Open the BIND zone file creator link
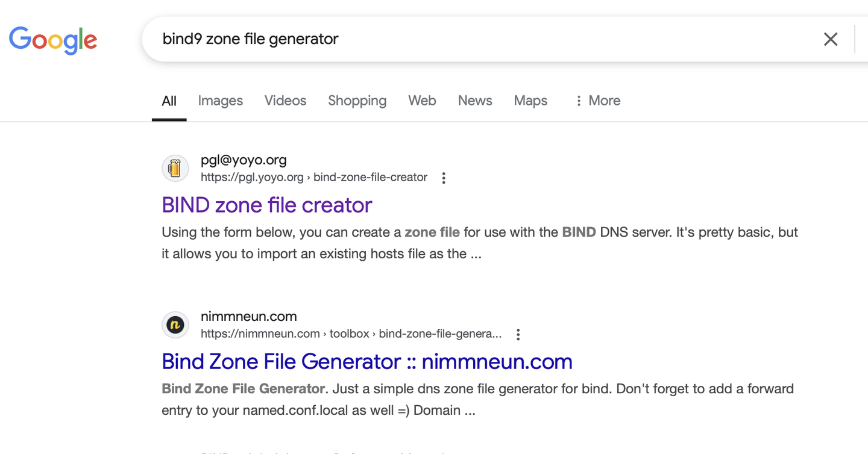Screen dimensions: 868x454 click(266, 205)
